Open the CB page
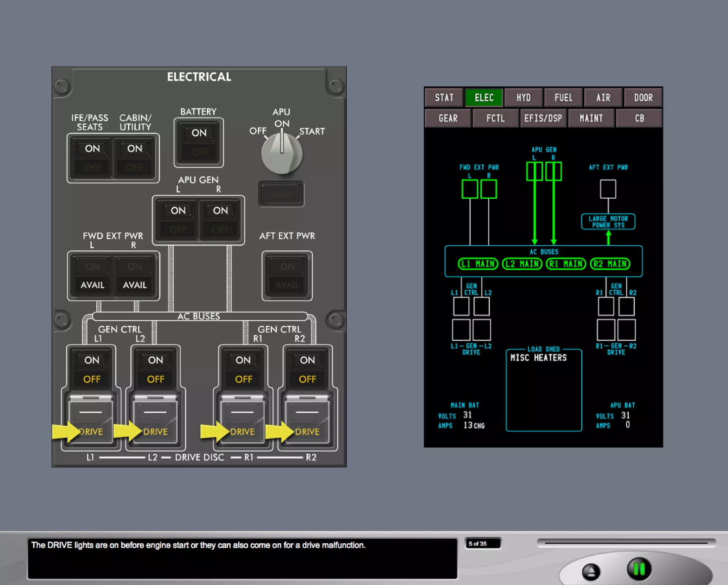 coord(639,118)
